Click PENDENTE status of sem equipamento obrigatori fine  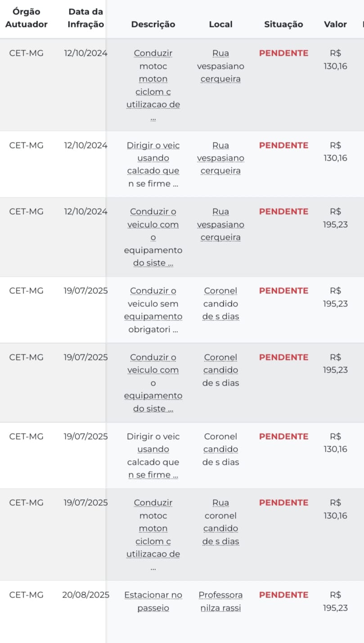(x=283, y=291)
